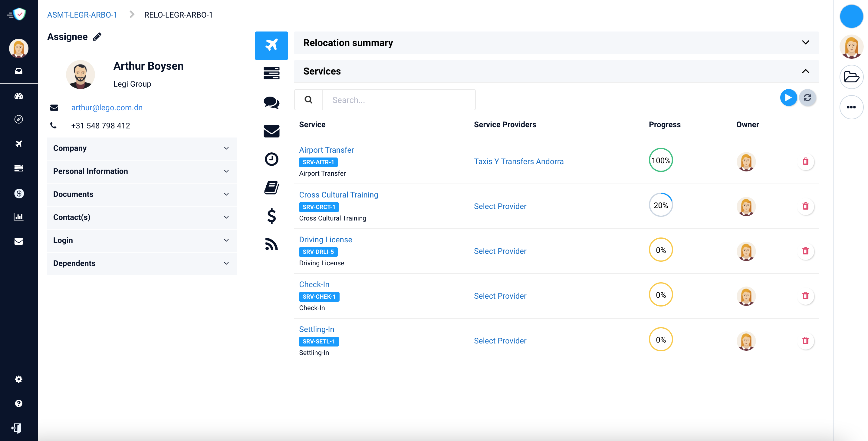The image size is (868, 441).
Task: Select the airplane relocation tab icon
Action: tap(271, 45)
